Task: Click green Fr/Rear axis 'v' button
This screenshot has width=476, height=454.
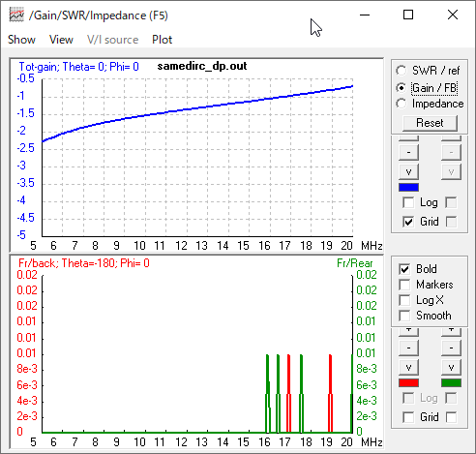Action: pos(451,367)
